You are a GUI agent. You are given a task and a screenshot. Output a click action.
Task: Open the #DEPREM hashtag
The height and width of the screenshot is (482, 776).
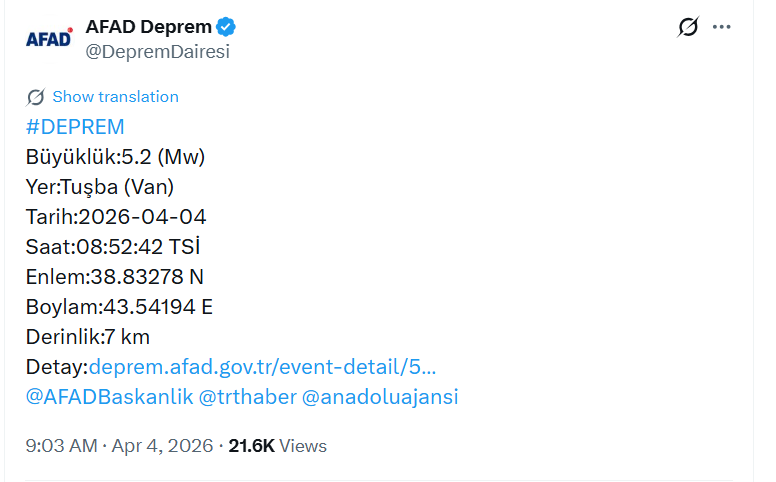point(75,127)
